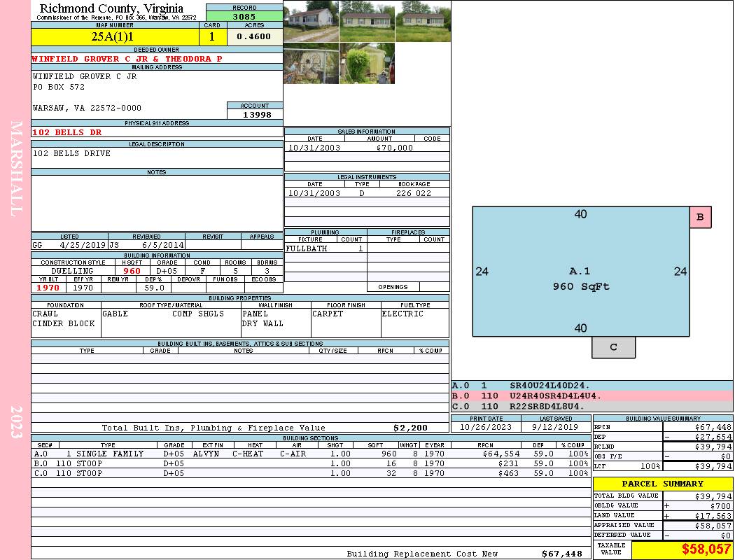Screen dimensions: 735x560
Task: Click the blue A.1 960 SqFt sketch area
Action: pos(581,272)
